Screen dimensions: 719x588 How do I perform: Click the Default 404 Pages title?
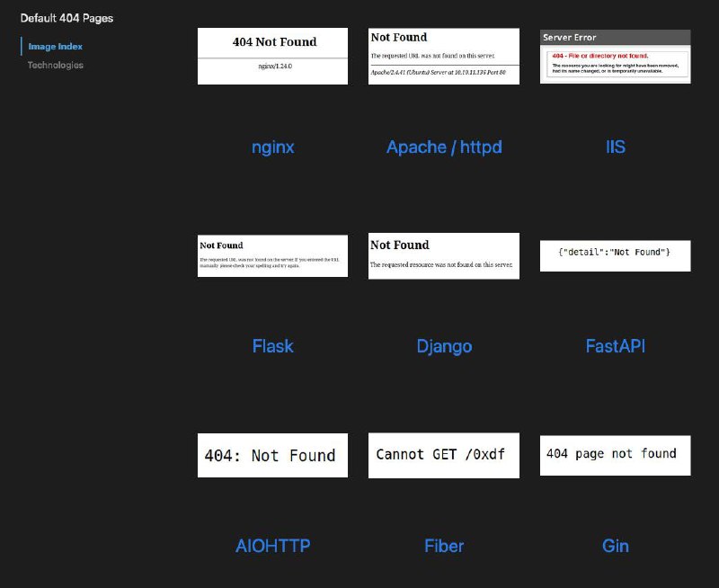pos(67,18)
